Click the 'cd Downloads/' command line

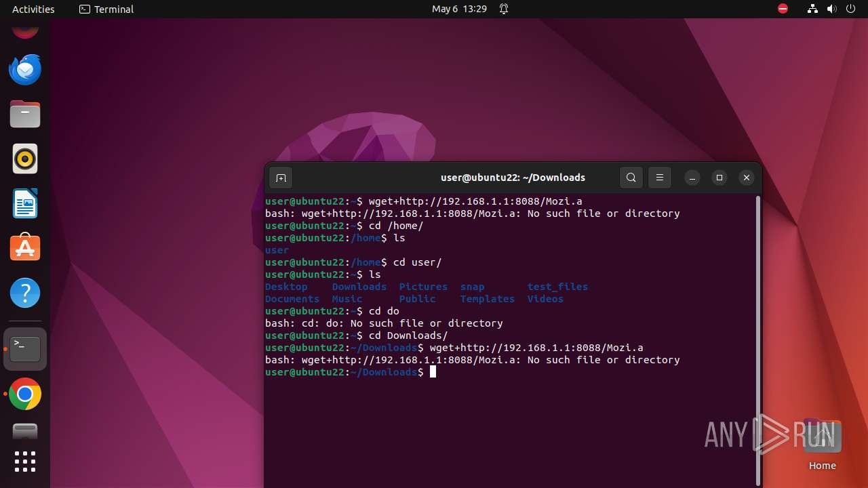(408, 335)
